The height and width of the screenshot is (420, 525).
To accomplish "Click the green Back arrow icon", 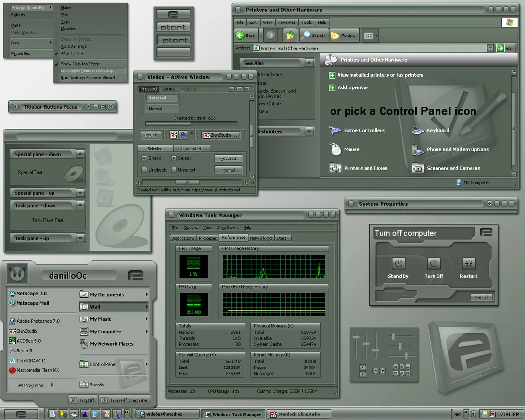I will (240, 35).
